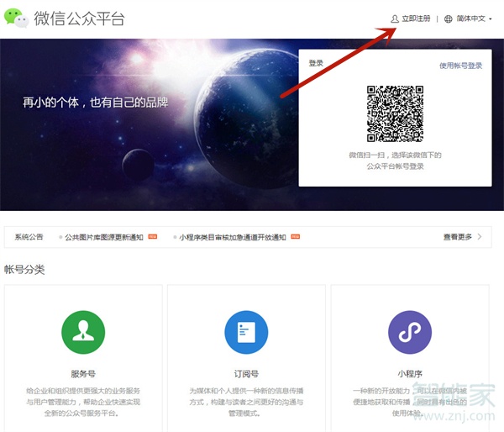Click 查看更多 to view more announcements

458,237
